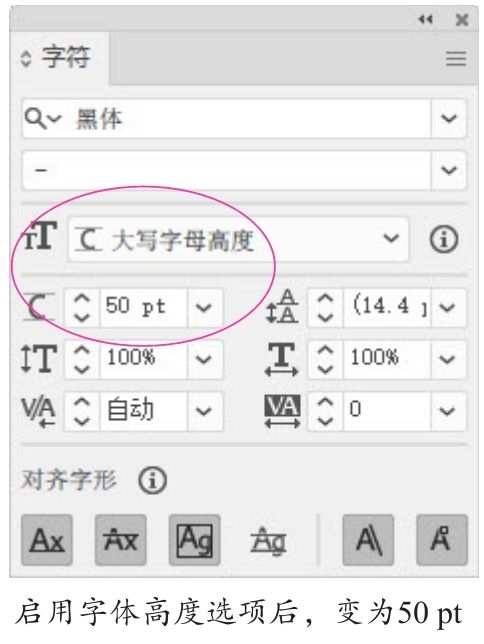484x644 pixels.
Task: Expand the 大写字母高度 reference dropdown
Action: pyautogui.click(x=390, y=238)
